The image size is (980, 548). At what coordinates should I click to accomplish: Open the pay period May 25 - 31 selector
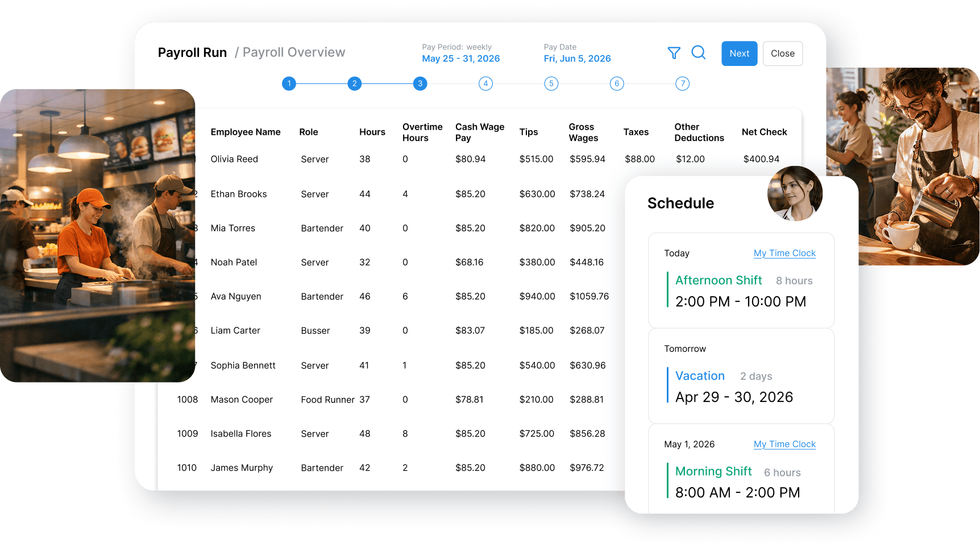tap(460, 58)
